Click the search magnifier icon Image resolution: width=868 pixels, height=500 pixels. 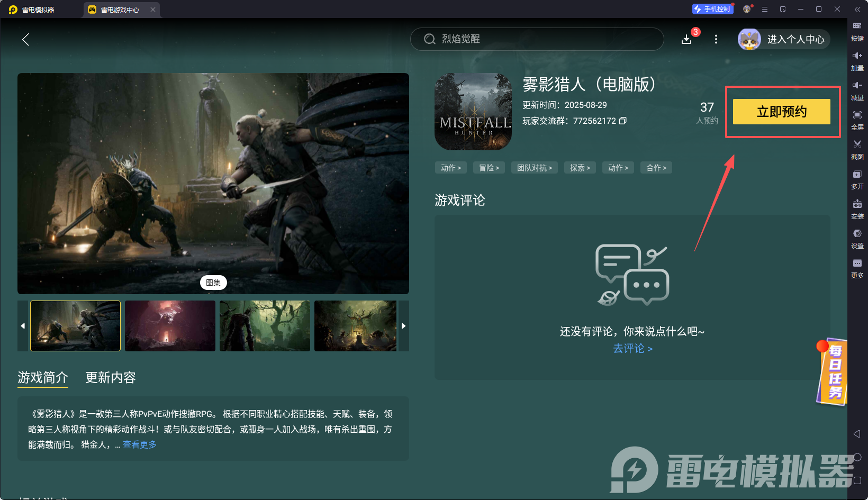coord(430,39)
